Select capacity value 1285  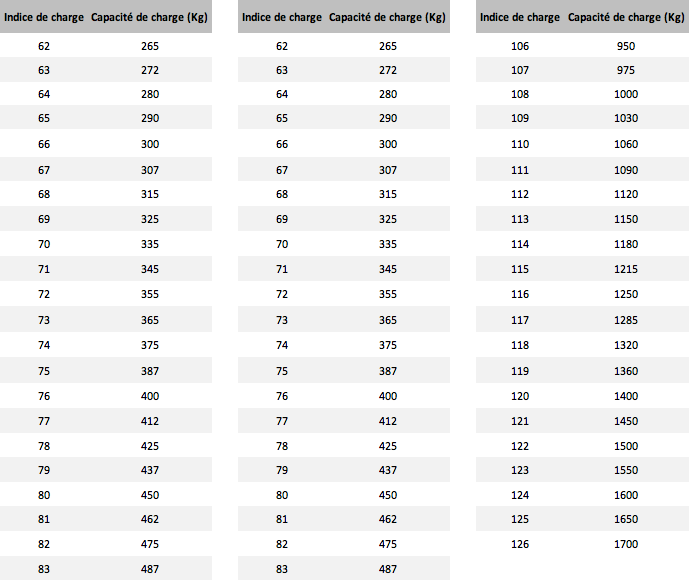click(626, 320)
